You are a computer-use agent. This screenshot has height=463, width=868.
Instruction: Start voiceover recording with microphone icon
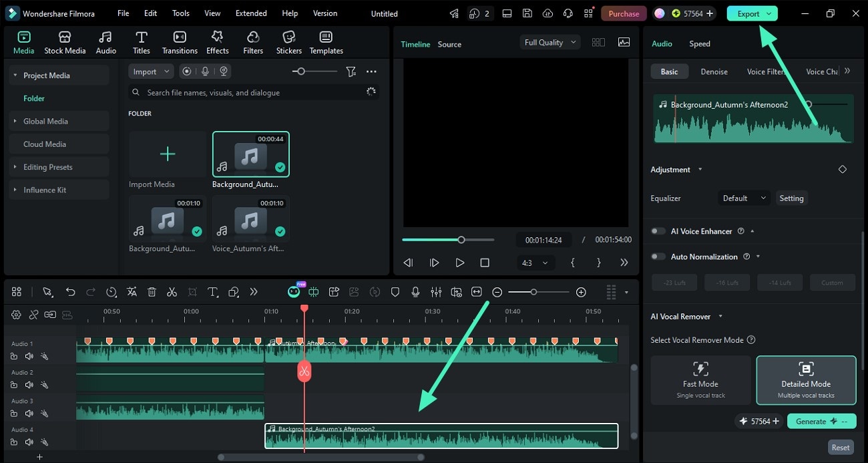415,292
